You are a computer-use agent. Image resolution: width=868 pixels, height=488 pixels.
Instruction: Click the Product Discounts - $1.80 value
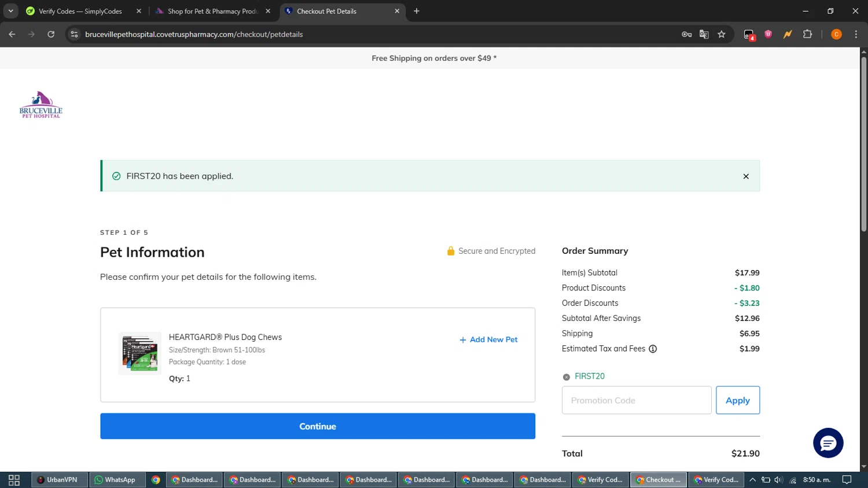(x=747, y=288)
